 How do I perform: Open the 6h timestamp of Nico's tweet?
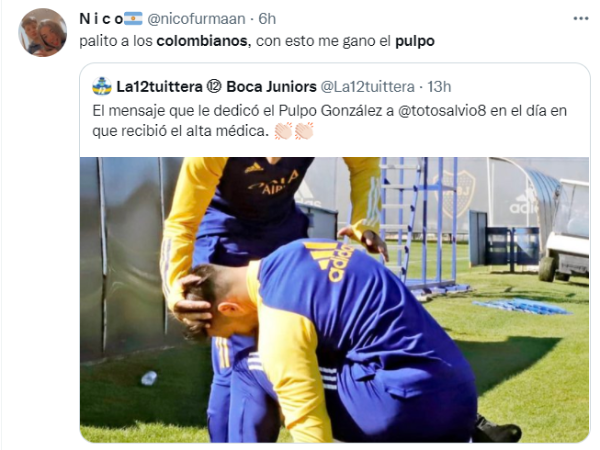[x=267, y=19]
